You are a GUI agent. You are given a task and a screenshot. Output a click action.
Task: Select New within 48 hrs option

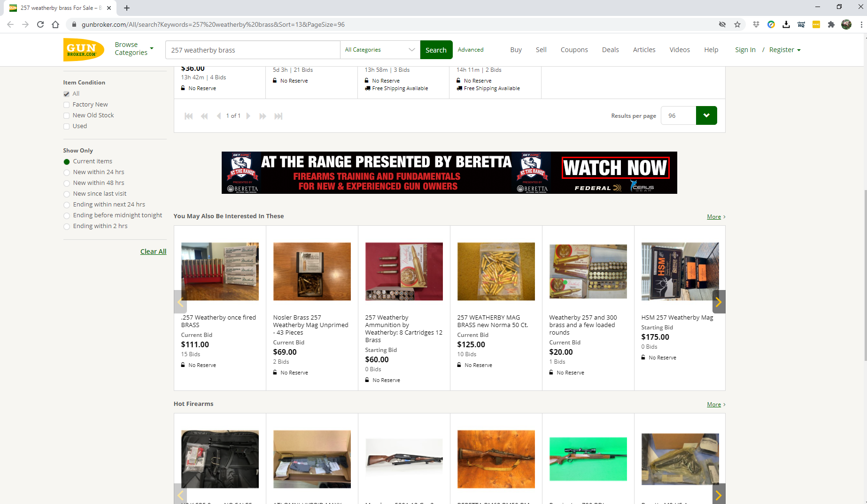click(67, 183)
